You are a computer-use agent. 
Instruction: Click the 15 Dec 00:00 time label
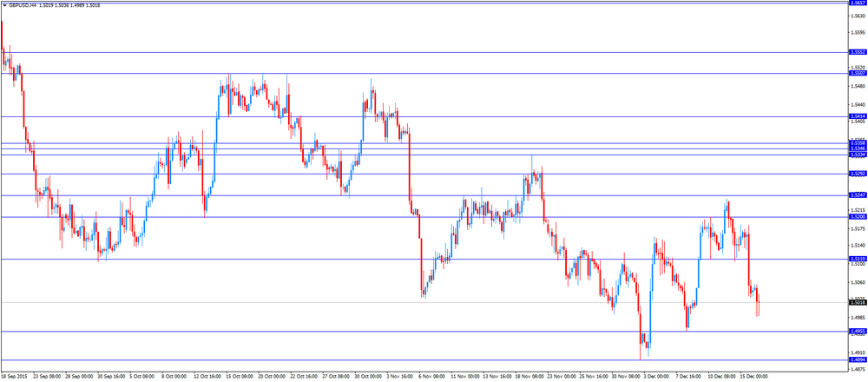point(753,375)
